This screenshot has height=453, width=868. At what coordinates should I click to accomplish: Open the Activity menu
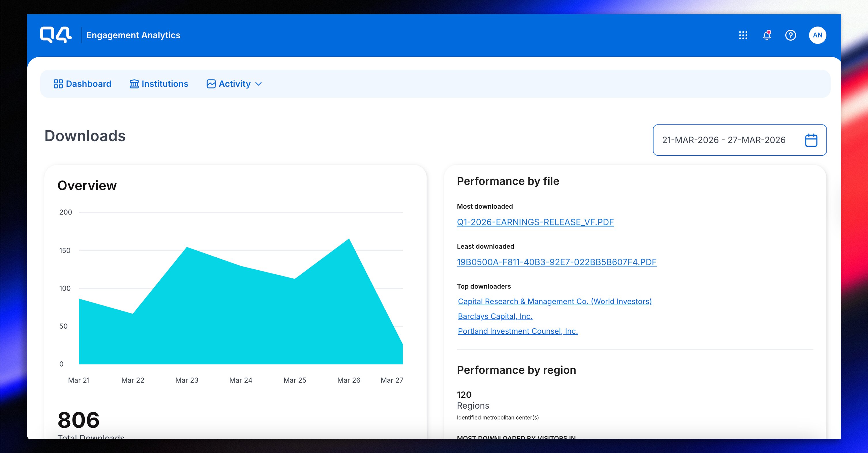(234, 84)
